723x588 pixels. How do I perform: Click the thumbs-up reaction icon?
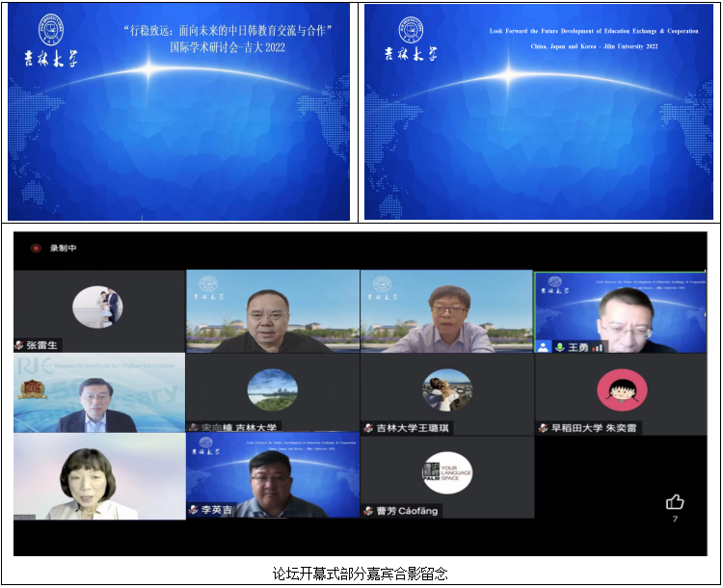click(675, 501)
